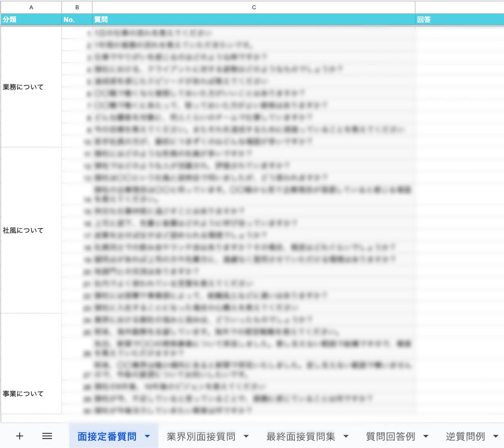Open the all sheets list icon
The height and width of the screenshot is (448, 504).
[47, 436]
